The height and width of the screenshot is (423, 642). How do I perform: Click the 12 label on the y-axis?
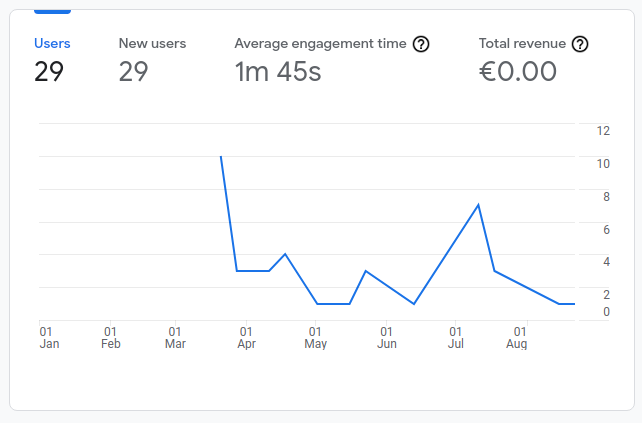tap(603, 131)
